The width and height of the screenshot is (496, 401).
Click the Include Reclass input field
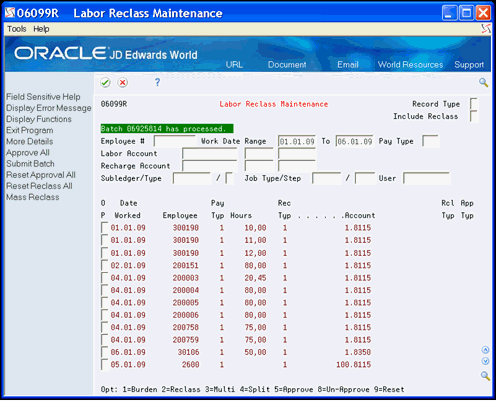click(474, 116)
